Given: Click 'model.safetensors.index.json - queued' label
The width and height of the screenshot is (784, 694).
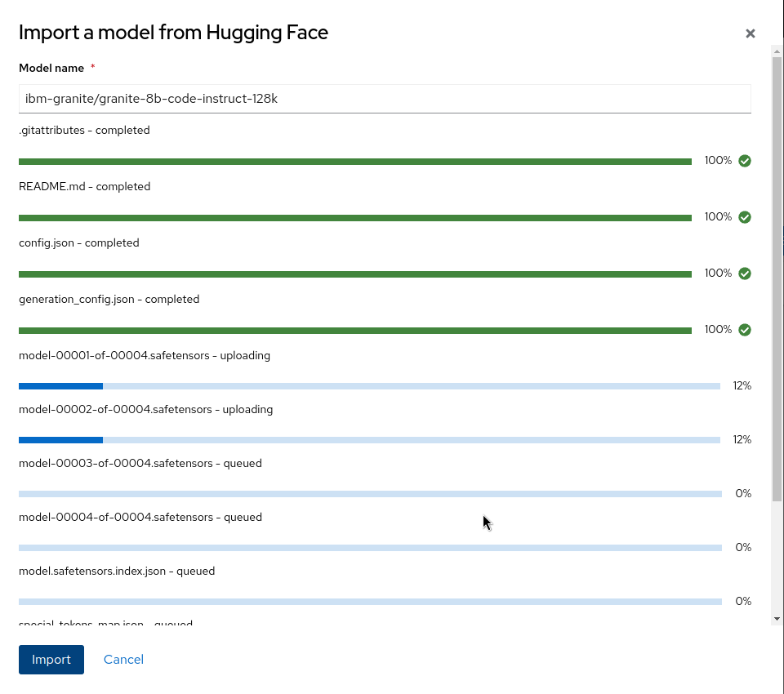Looking at the screenshot, I should tap(117, 571).
